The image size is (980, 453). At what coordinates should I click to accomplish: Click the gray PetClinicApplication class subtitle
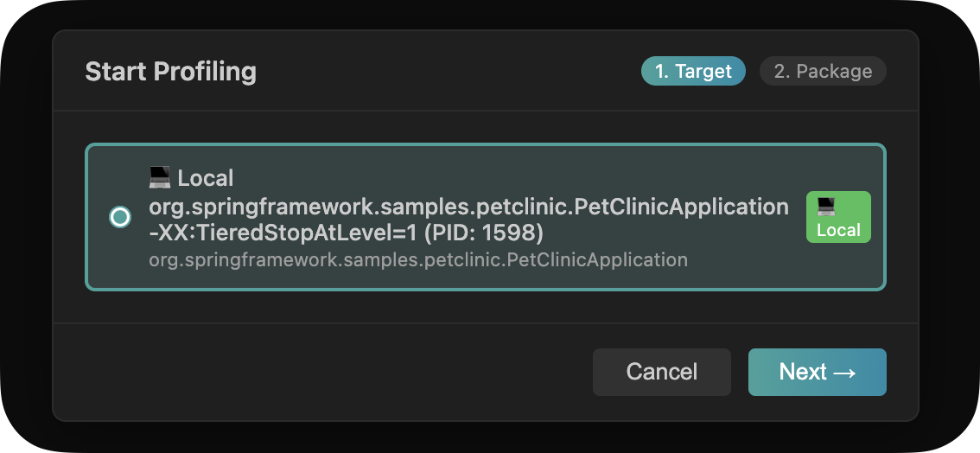click(417, 259)
